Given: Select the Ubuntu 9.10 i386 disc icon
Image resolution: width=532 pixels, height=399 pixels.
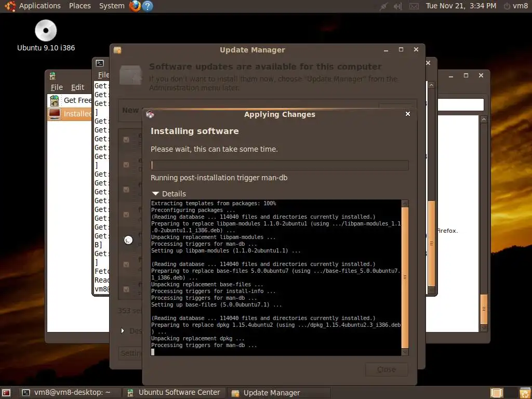Looking at the screenshot, I should coord(46,31).
